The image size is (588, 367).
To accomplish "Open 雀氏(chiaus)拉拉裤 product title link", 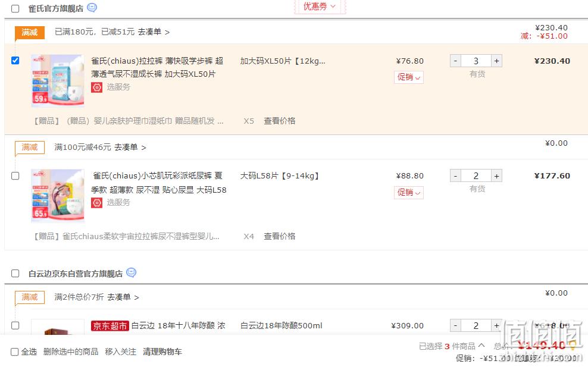I will 157,67.
